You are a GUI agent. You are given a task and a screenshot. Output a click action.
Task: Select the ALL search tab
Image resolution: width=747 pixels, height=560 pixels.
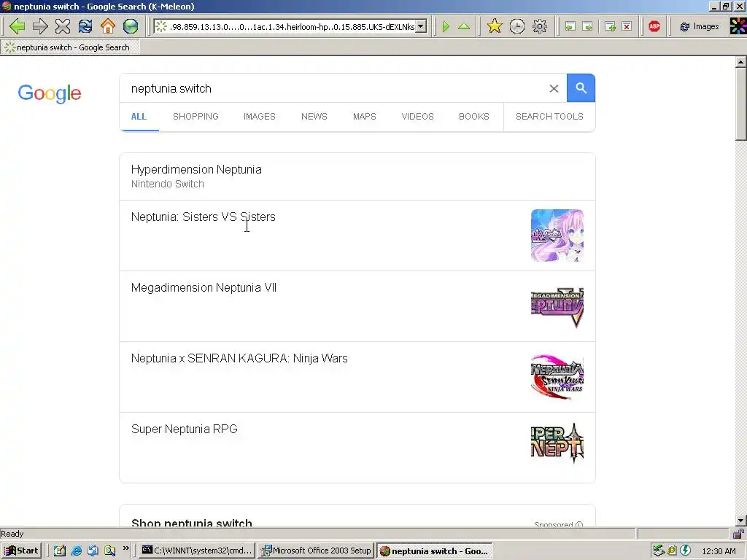pos(139,117)
